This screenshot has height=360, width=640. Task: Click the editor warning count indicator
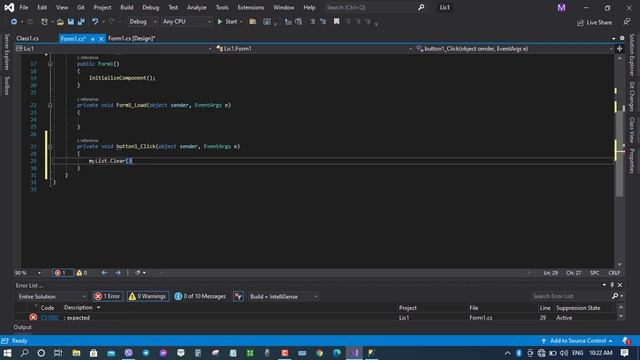(82, 273)
